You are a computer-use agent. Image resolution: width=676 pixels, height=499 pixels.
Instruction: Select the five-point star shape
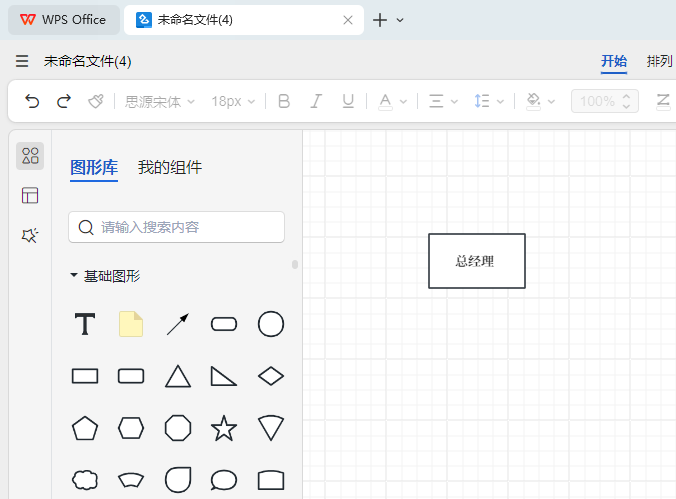point(224,428)
